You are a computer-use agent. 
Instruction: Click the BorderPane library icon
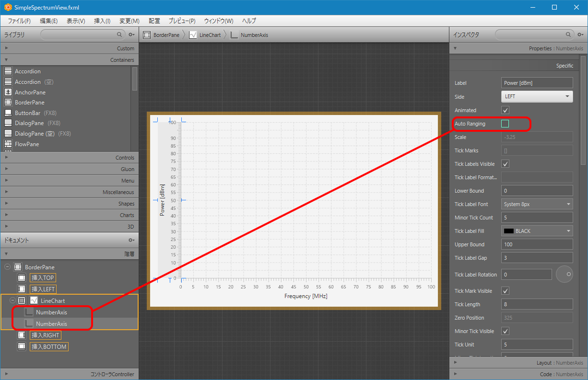pos(8,102)
